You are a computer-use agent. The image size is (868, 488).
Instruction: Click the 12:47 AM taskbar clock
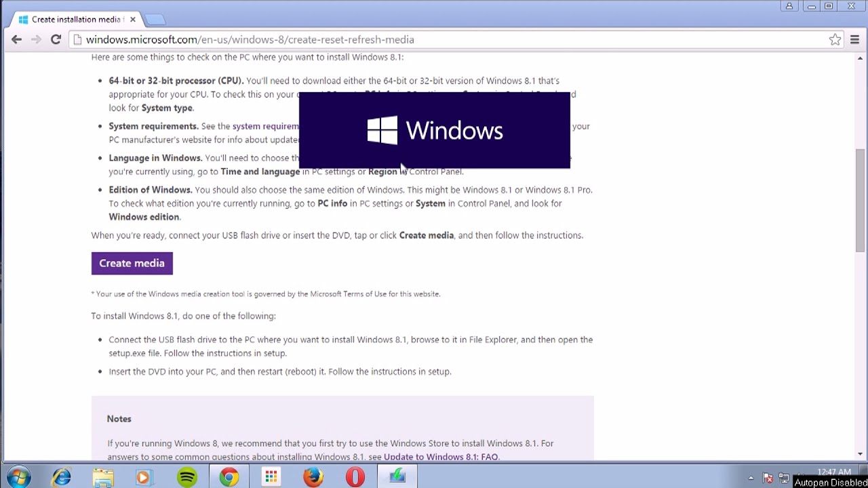click(833, 472)
